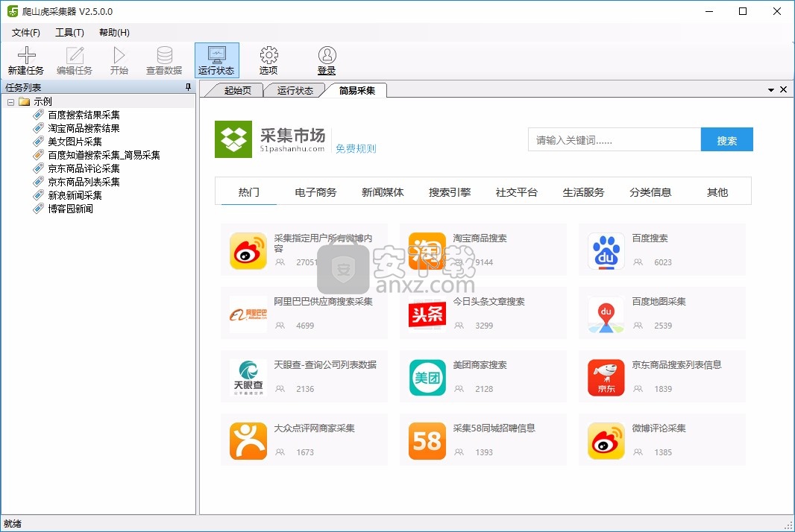Select the 搜索引擎 category tab
This screenshot has height=532, width=795.
tap(450, 192)
